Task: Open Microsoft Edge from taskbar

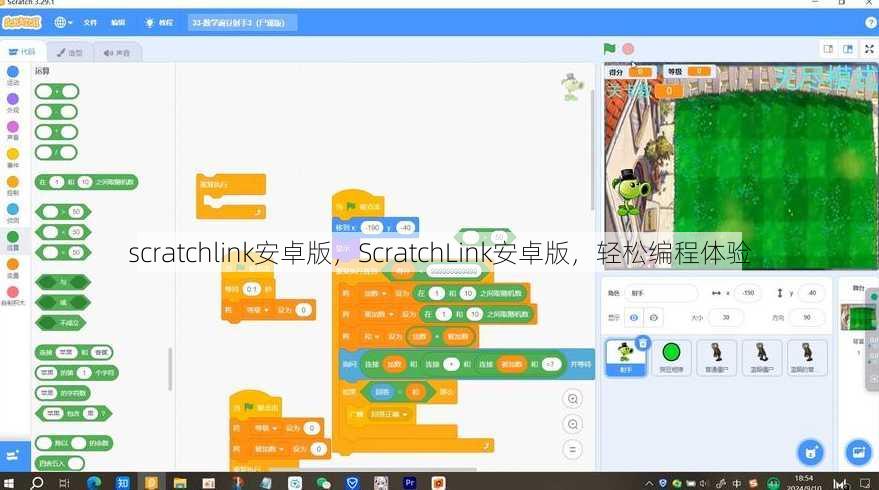Action: (94, 482)
